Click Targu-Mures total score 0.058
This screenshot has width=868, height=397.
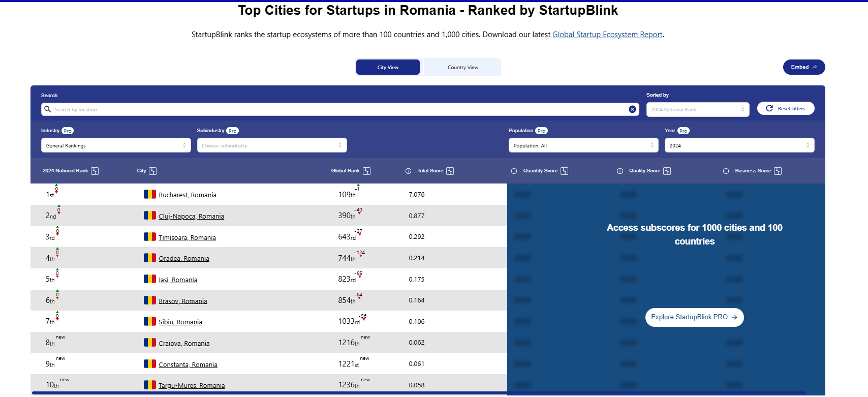(417, 385)
